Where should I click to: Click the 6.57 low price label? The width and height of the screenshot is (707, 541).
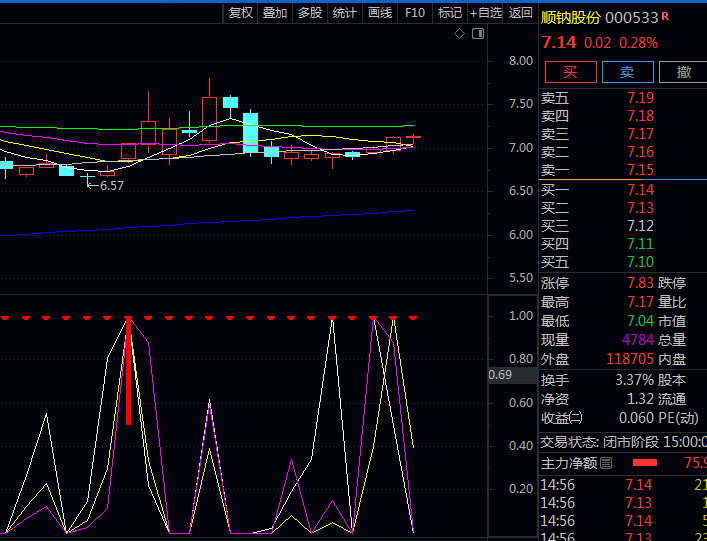[x=112, y=186]
